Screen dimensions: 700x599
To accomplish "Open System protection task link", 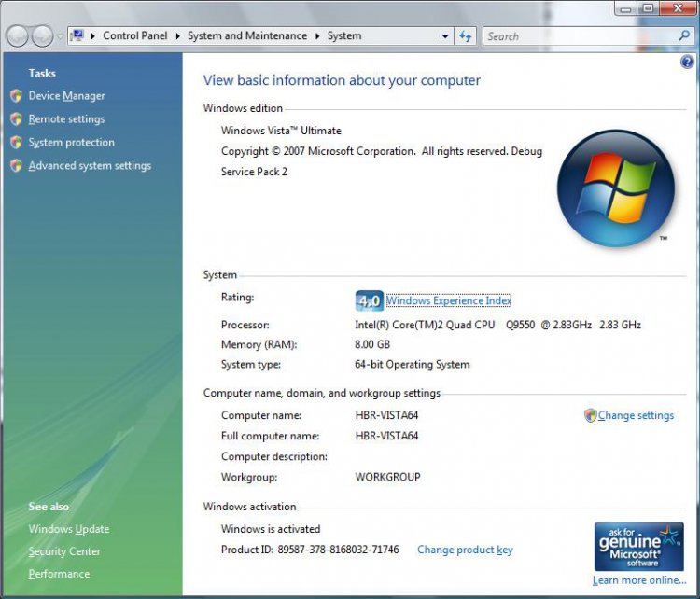I will tap(72, 143).
